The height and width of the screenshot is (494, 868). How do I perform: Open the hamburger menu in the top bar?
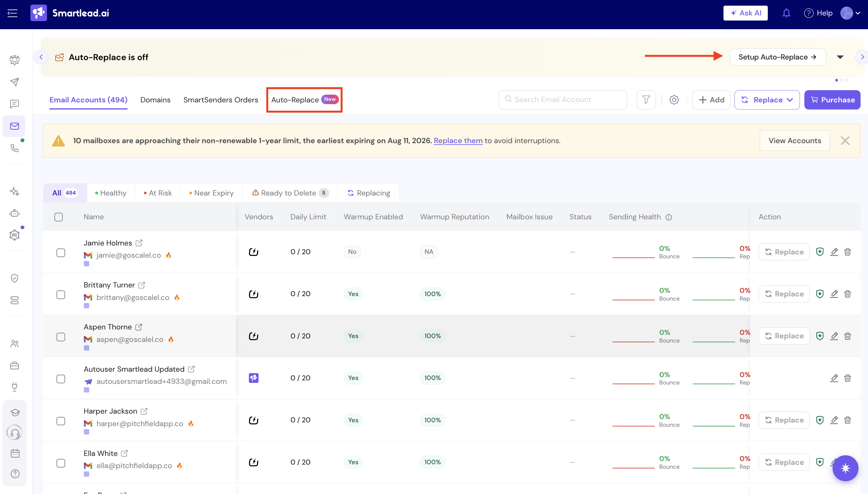12,13
